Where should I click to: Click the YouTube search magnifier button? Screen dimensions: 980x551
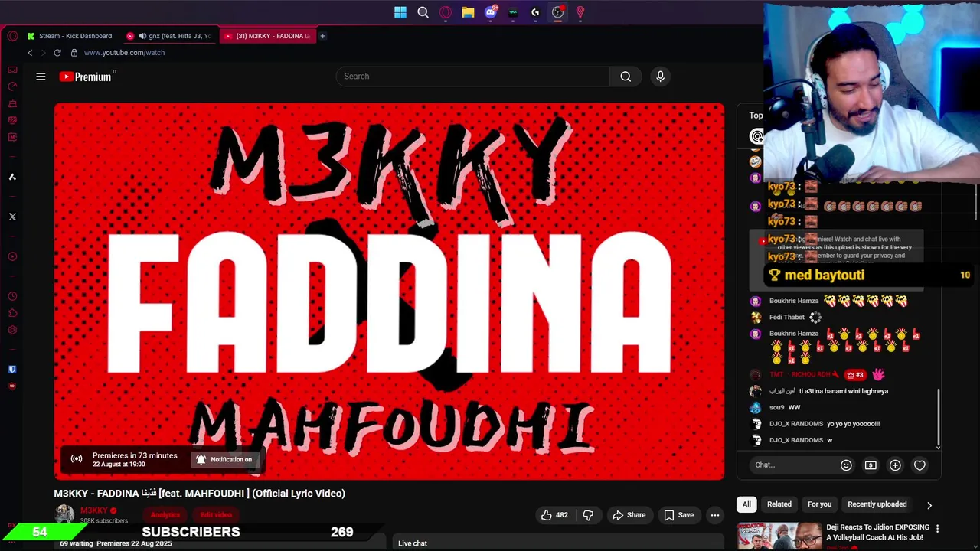click(x=626, y=77)
